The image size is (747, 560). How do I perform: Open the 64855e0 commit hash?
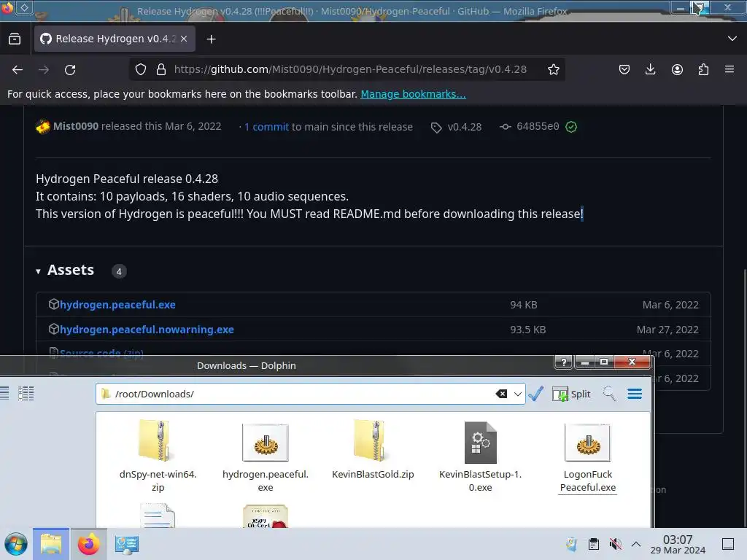(538, 126)
